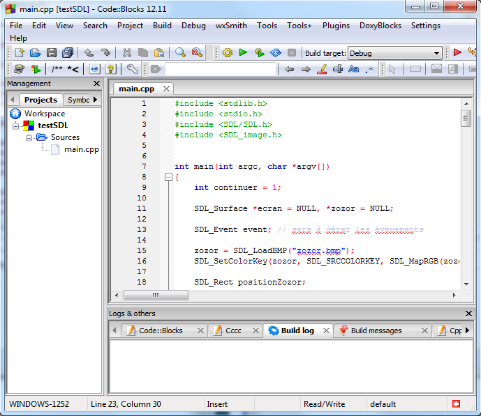Collapse the Sources folder node
481x416 pixels.
(29, 138)
